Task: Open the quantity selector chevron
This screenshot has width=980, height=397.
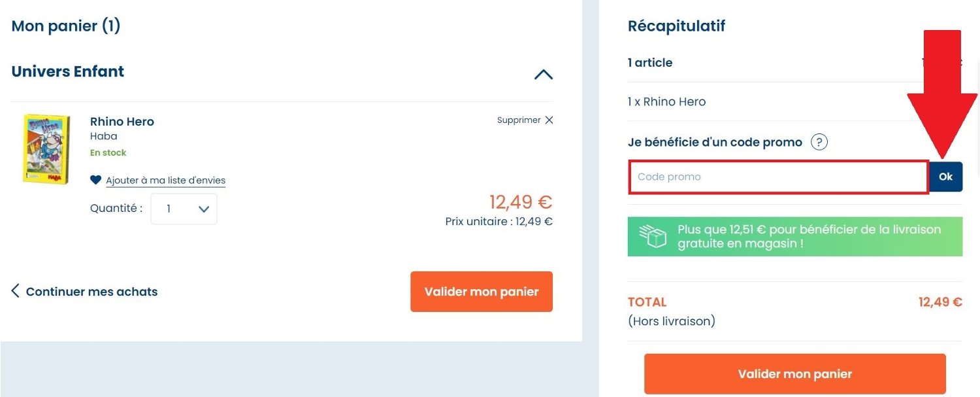Action: click(203, 208)
